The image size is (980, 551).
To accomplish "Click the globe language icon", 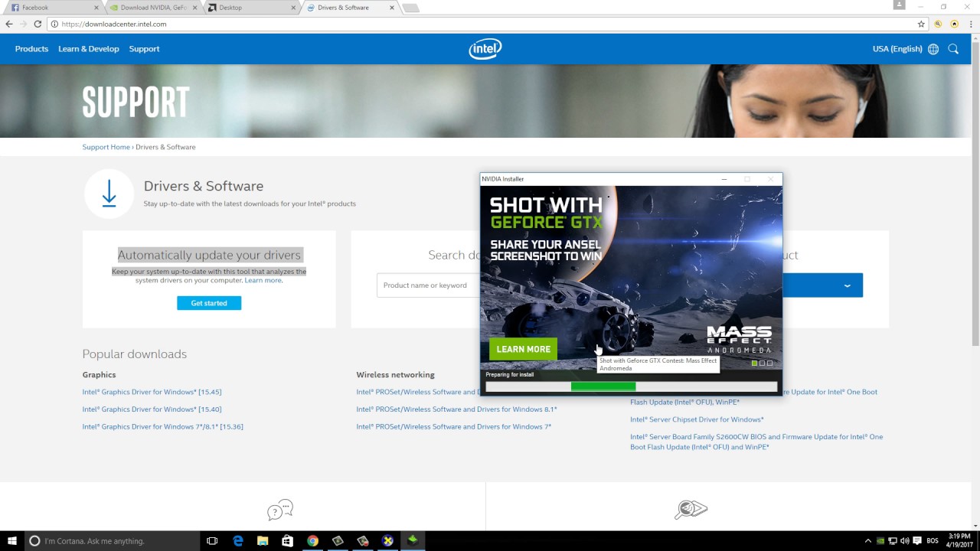I will (933, 49).
